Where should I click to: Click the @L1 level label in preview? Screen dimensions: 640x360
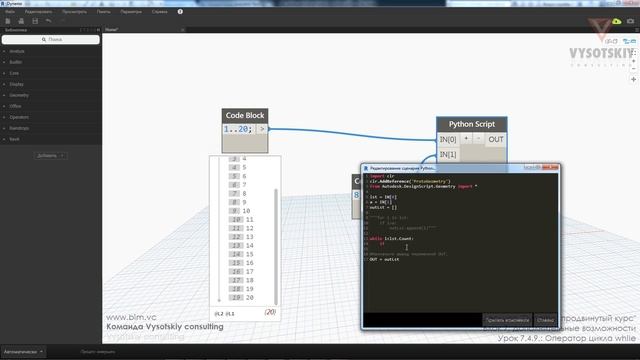click(x=230, y=313)
